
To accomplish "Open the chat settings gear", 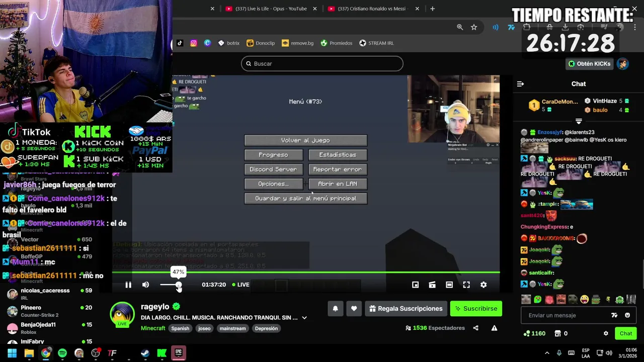I will (606, 333).
